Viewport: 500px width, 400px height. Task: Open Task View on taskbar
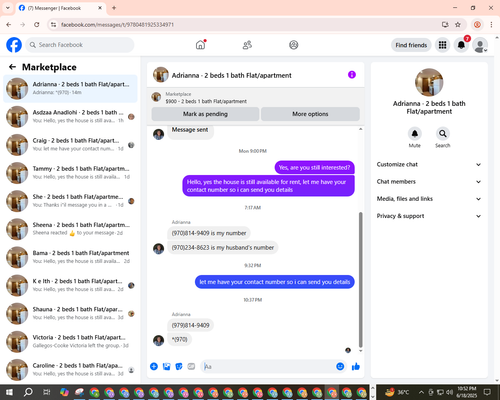47,392
